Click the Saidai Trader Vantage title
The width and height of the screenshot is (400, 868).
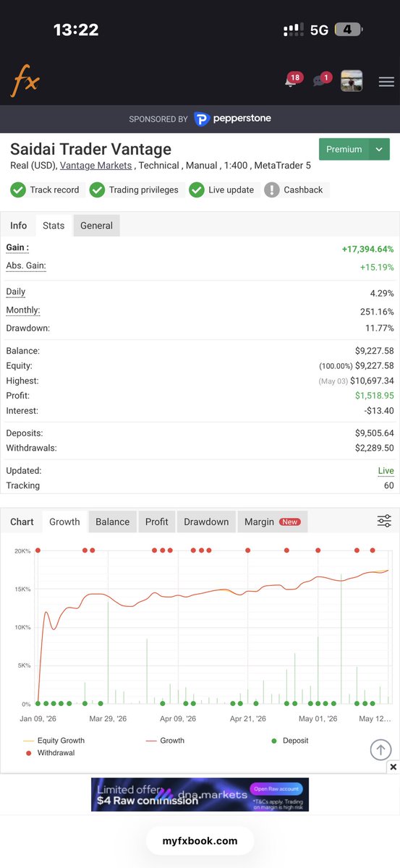pyautogui.click(x=90, y=149)
